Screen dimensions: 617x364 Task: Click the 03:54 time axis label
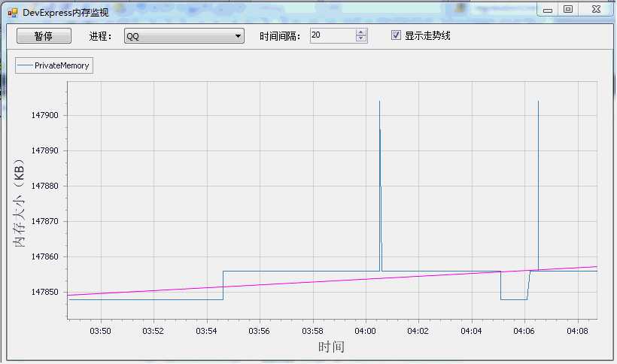[207, 331]
